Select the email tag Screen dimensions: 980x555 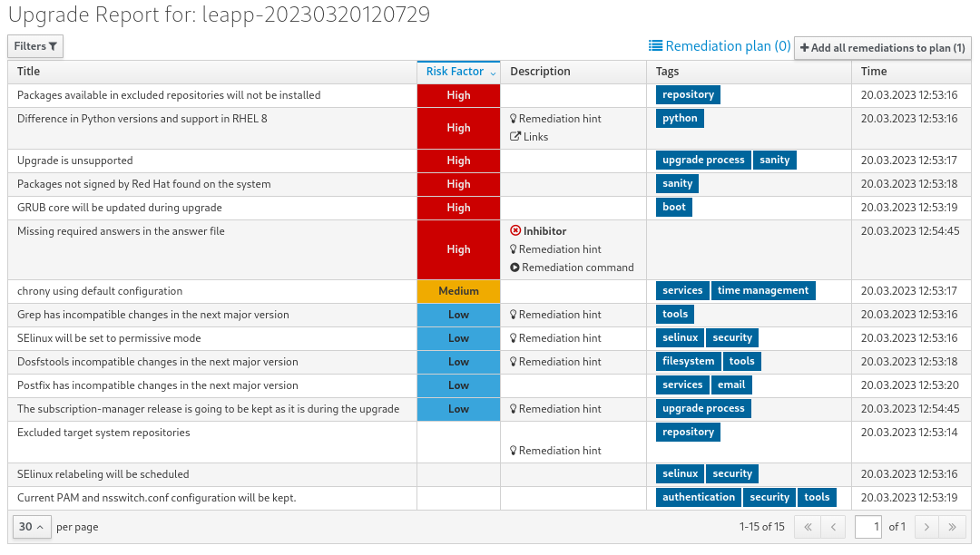coord(731,385)
